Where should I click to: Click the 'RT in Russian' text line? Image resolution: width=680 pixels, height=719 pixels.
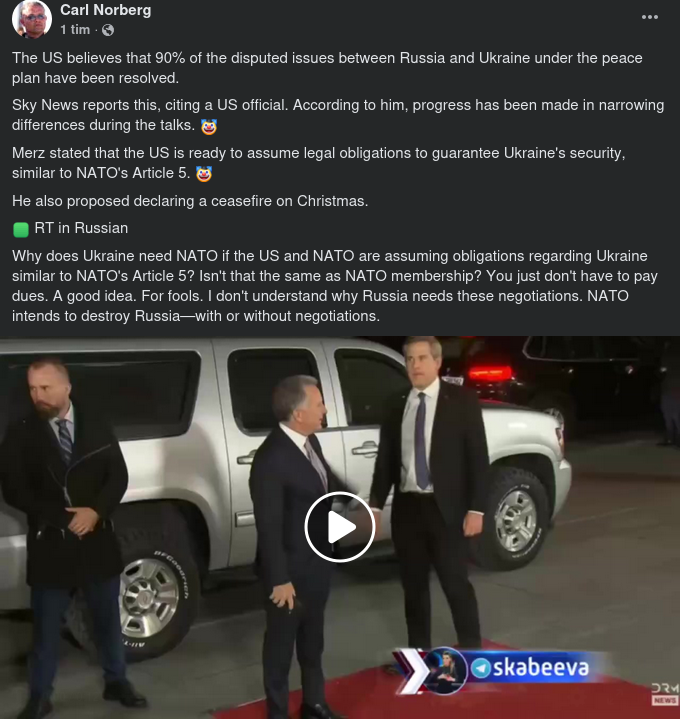tap(81, 228)
